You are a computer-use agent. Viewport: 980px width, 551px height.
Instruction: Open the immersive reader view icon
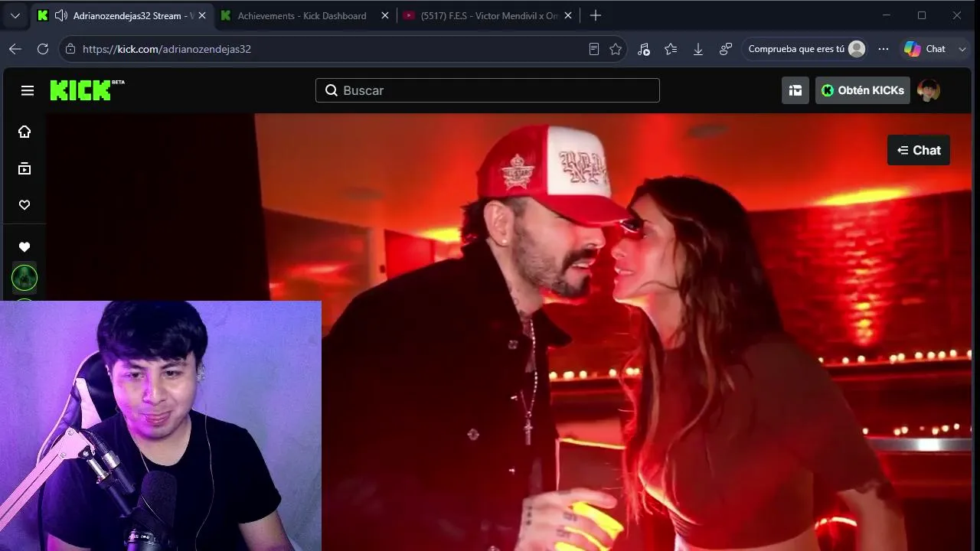click(x=593, y=49)
